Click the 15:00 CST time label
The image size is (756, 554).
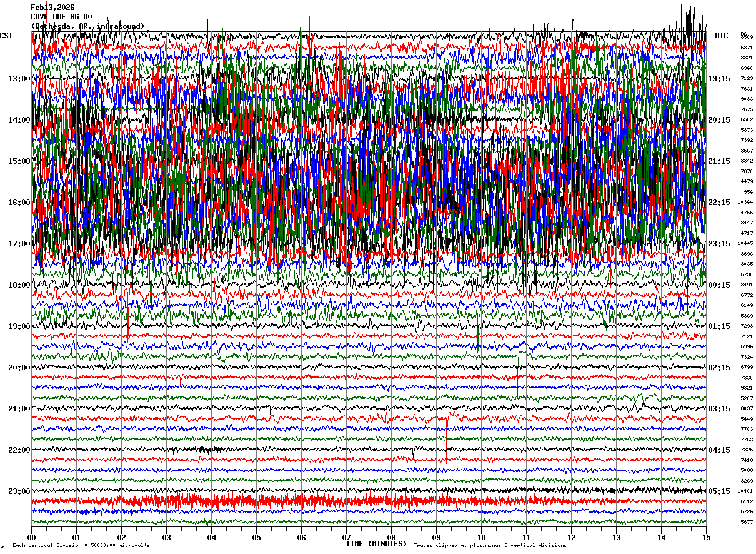click(19, 161)
